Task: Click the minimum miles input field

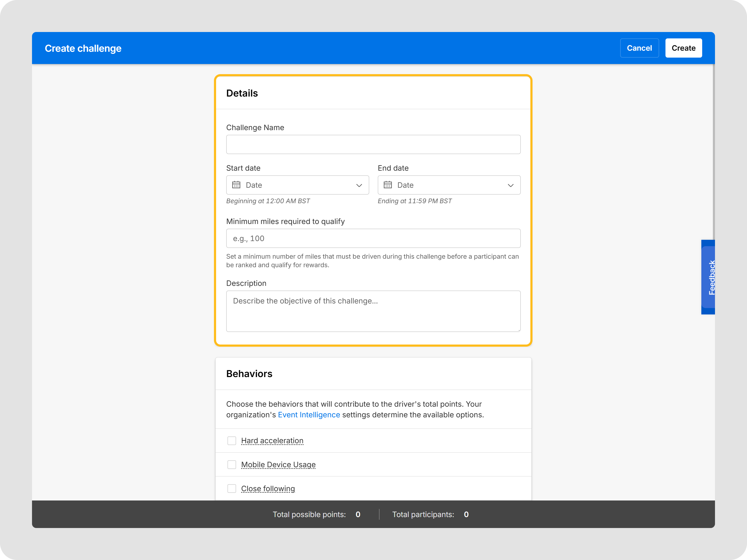Action: (373, 238)
